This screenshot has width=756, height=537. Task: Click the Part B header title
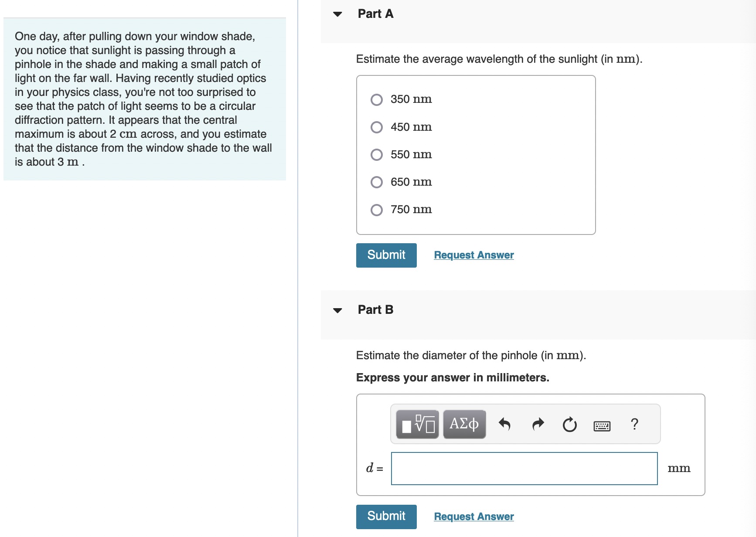(x=375, y=309)
